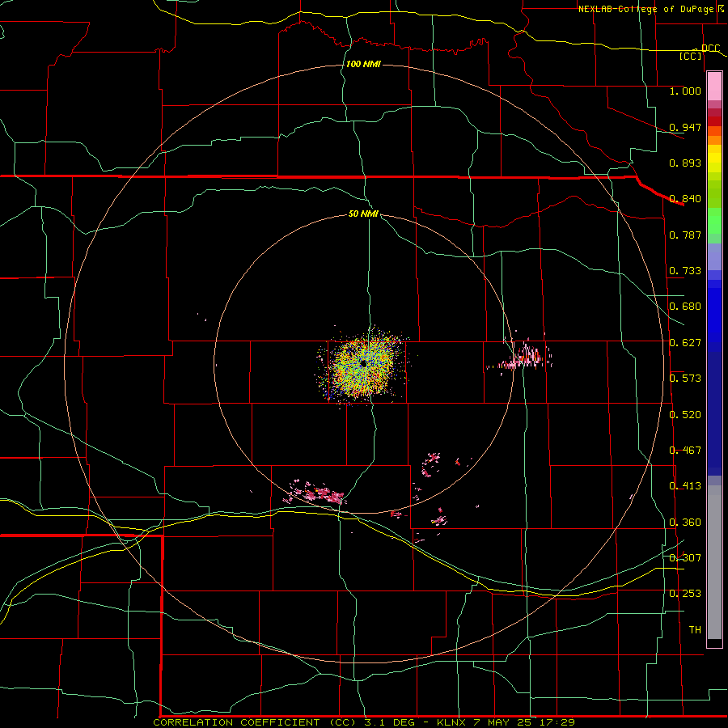Pick the red swatch on the color bar
The width and height of the screenshot is (728, 728).
(x=714, y=121)
